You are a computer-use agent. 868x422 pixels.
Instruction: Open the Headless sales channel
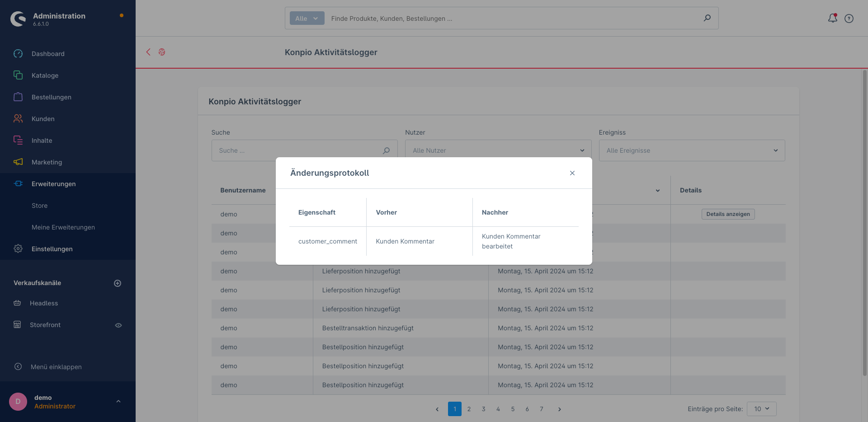pos(44,303)
